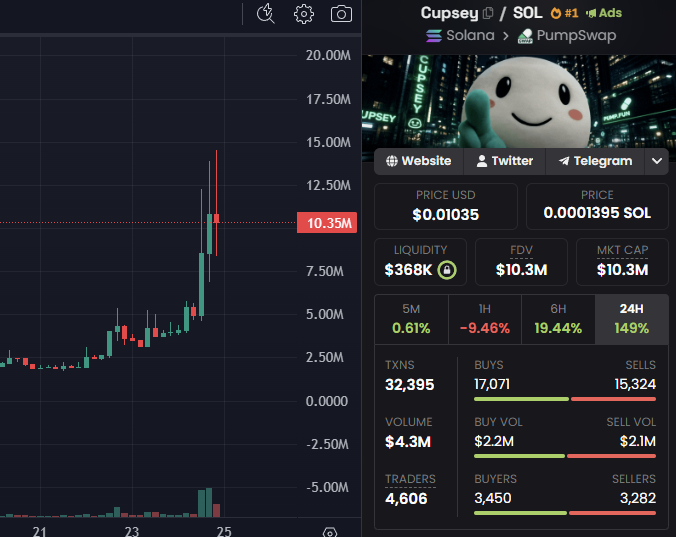Click the 25 date axis label

[x=224, y=531]
